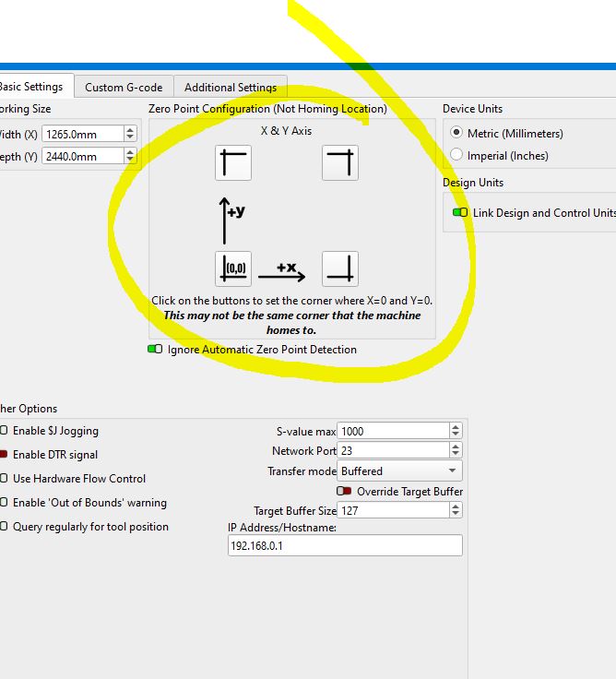Open the Transfer mode dropdown

[x=399, y=471]
